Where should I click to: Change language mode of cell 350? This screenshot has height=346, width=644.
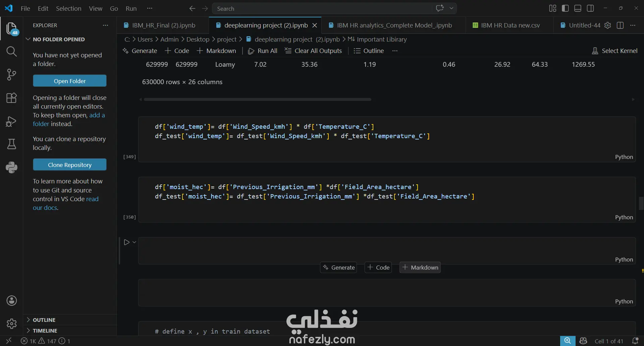pyautogui.click(x=624, y=217)
